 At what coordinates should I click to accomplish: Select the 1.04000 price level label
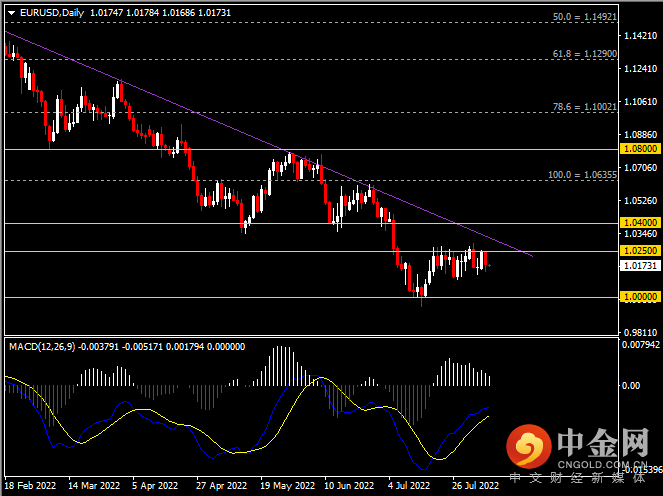640,222
